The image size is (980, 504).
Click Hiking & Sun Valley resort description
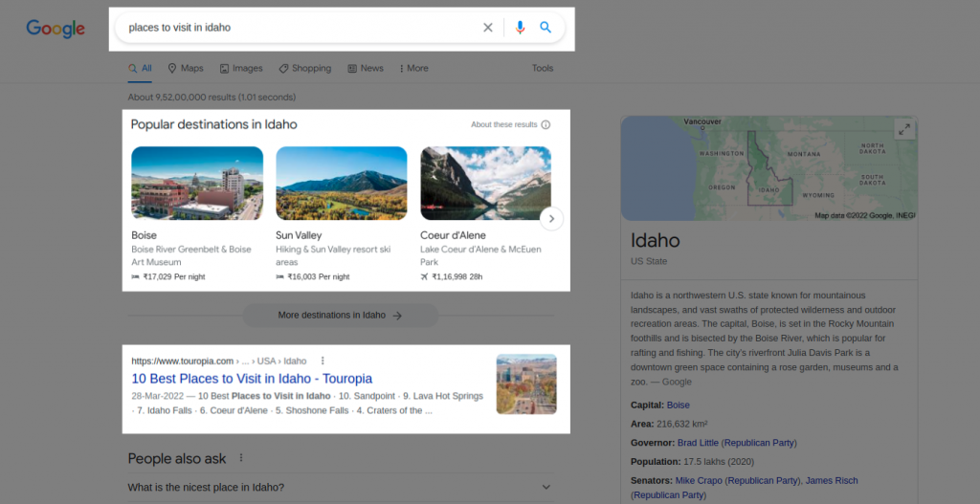(333, 255)
